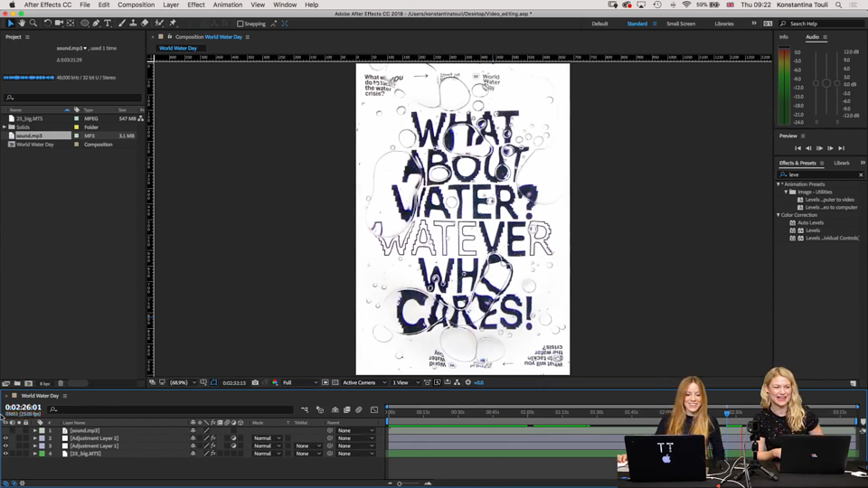Open the Full resolution dropdown
The height and width of the screenshot is (488, 868).
click(x=300, y=382)
